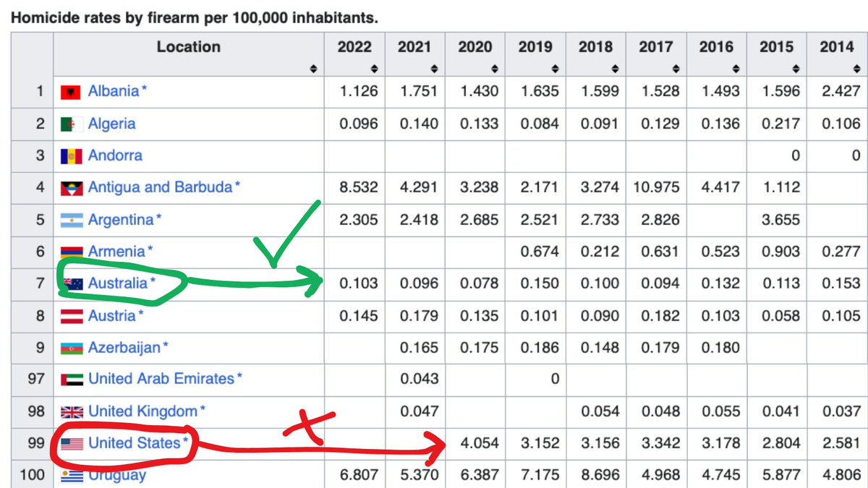Open the Algeria link
868x488 pixels.
coord(111,124)
